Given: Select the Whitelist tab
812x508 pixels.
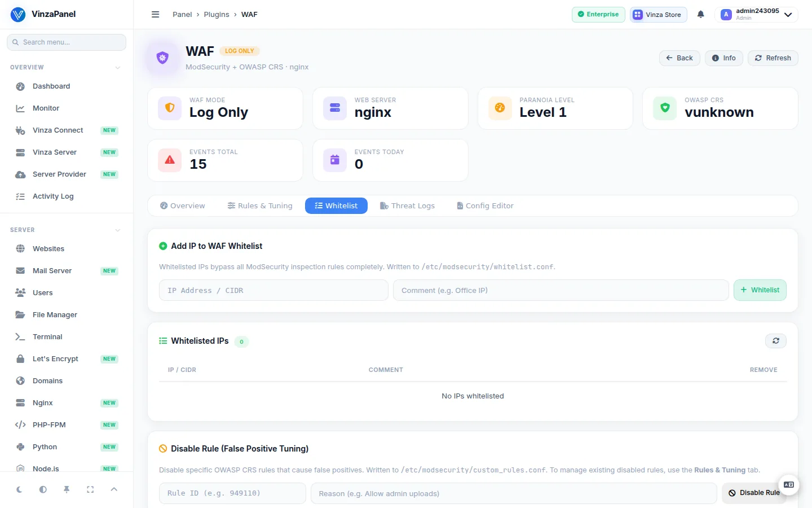Looking at the screenshot, I should [336, 206].
